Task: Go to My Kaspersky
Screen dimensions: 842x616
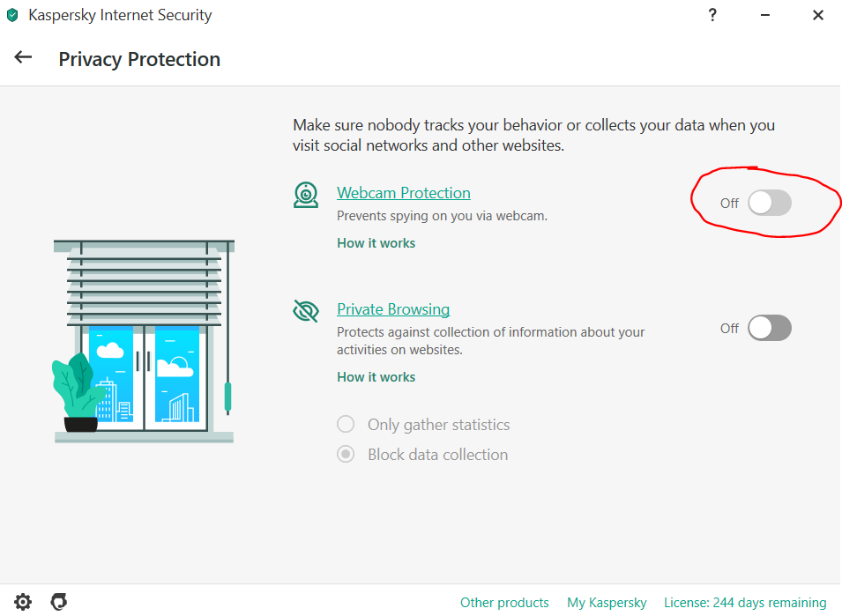Action: [607, 603]
